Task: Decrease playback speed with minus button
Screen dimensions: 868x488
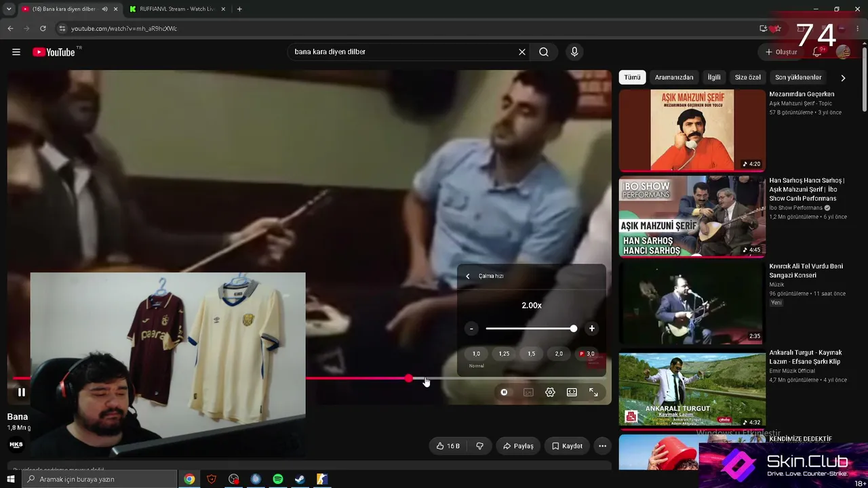Action: click(472, 329)
